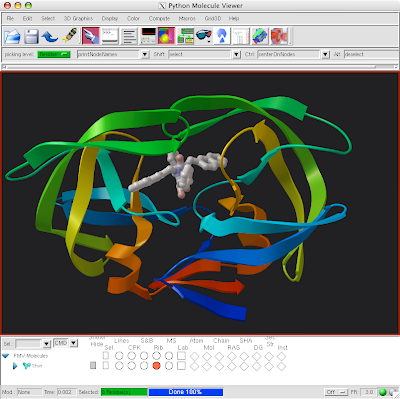The height and width of the screenshot is (399, 400).
Task: Click the Sel: input field
Action: [x=28, y=343]
